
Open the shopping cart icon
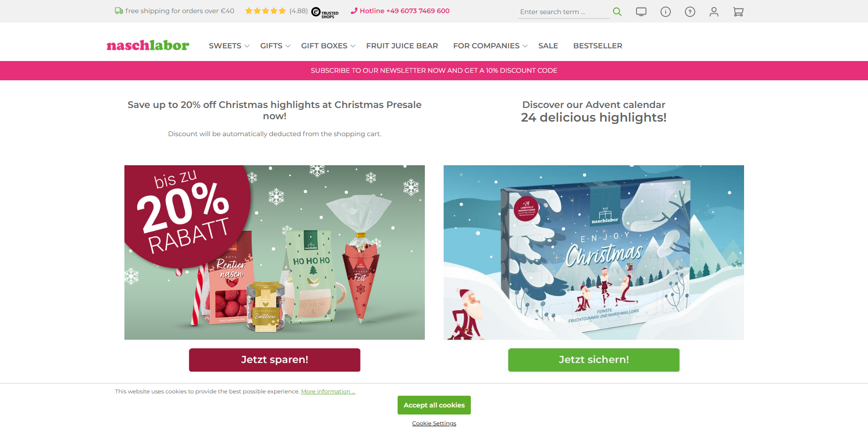click(738, 12)
